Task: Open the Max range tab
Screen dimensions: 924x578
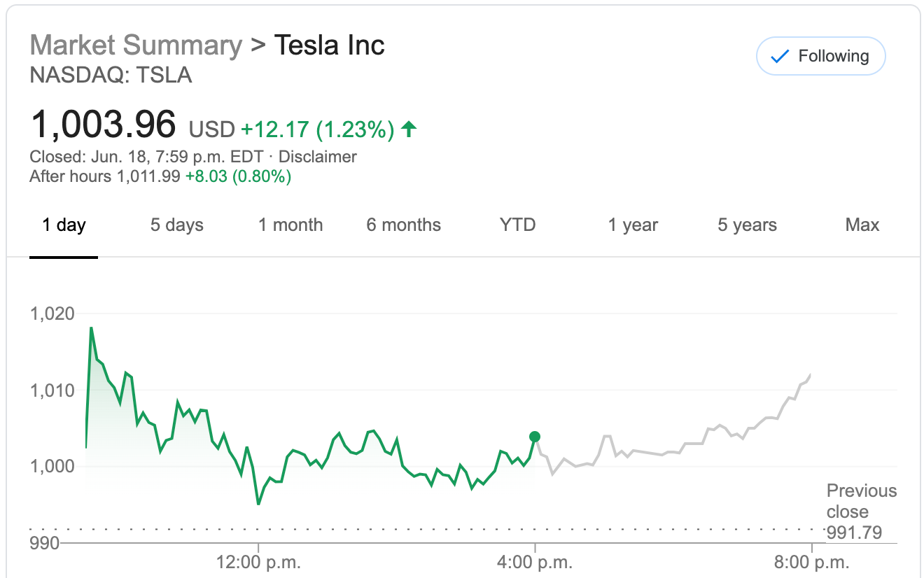Action: (862, 225)
